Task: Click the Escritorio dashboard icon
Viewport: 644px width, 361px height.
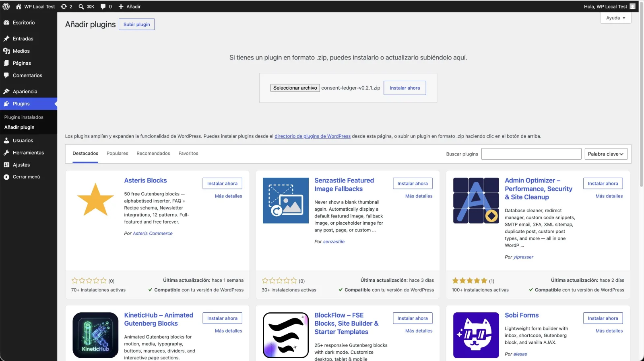Action: 6,23
